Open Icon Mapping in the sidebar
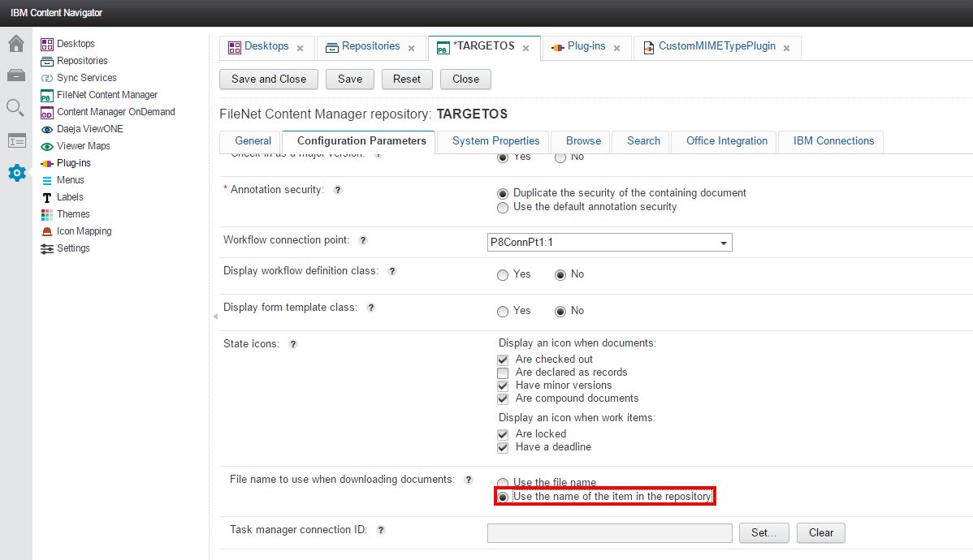 (76, 231)
